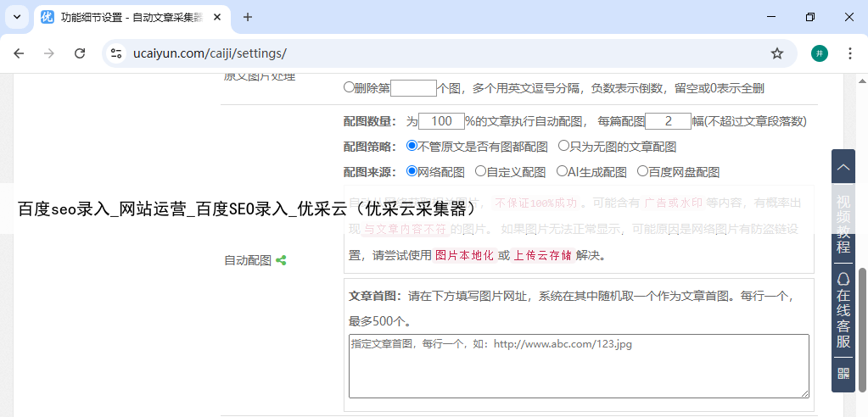Open a new browser tab
Viewport: 868px width, 417px height.
coord(248,17)
